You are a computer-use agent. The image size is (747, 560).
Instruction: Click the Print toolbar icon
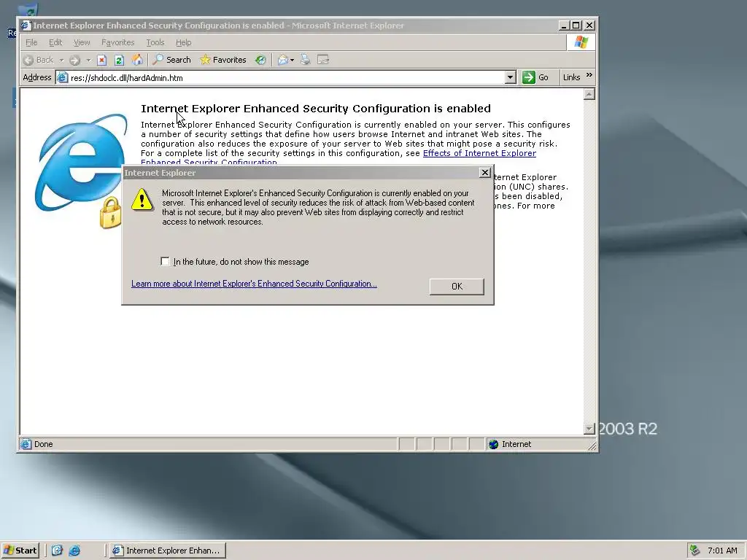306,60
